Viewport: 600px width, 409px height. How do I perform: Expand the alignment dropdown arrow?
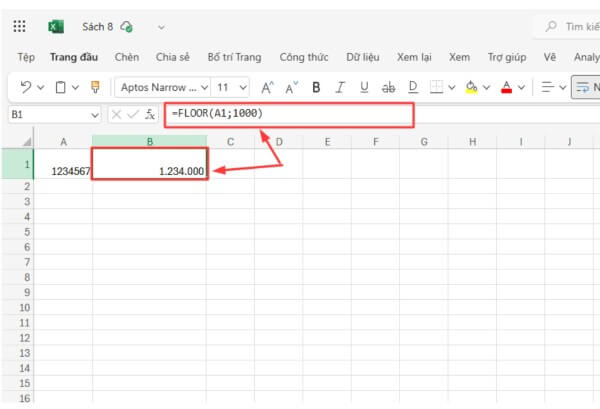coord(562,88)
